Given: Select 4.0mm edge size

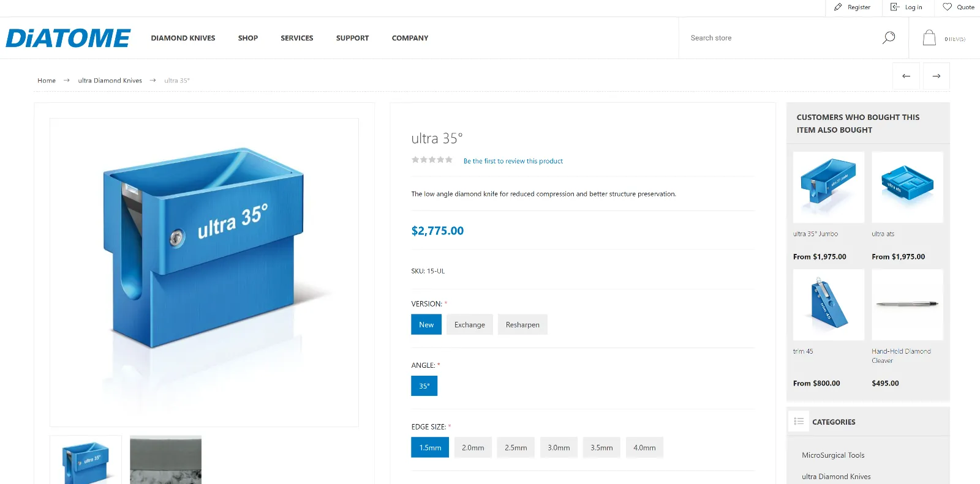Looking at the screenshot, I should [644, 447].
